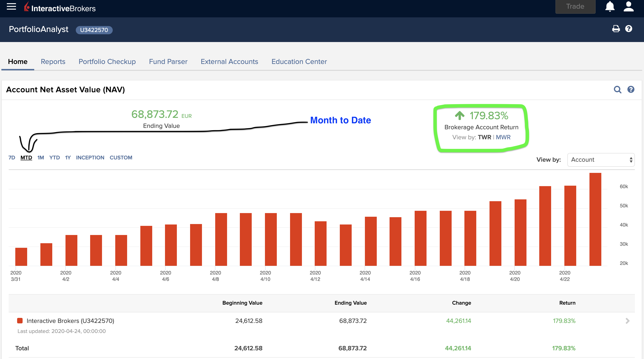Select the INCEPTION period link

tap(90, 158)
